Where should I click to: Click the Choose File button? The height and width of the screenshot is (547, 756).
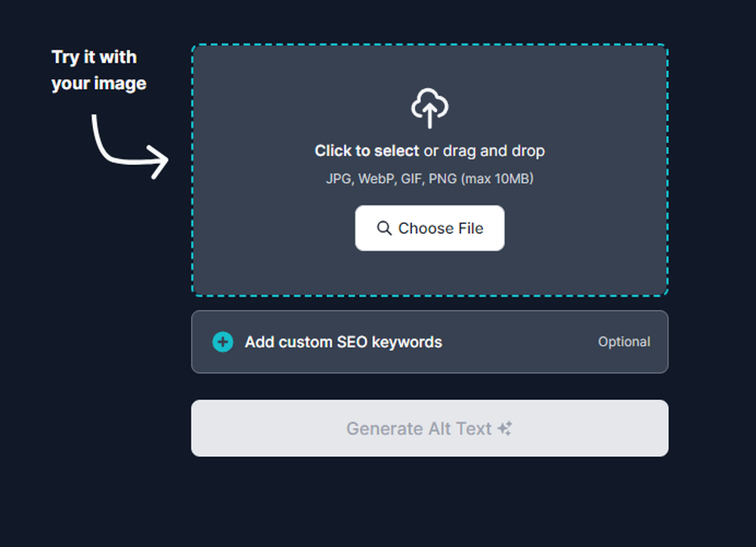pos(429,228)
